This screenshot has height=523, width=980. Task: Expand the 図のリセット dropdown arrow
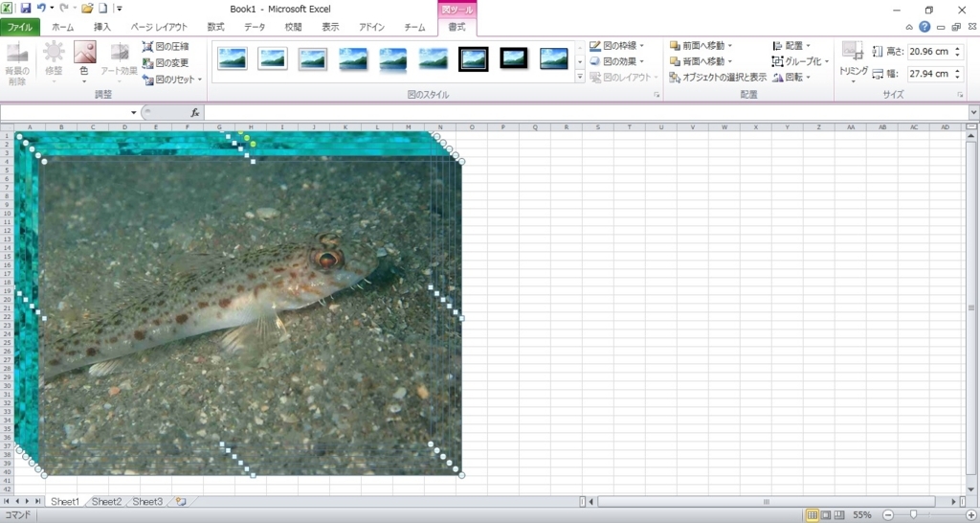(x=200, y=80)
